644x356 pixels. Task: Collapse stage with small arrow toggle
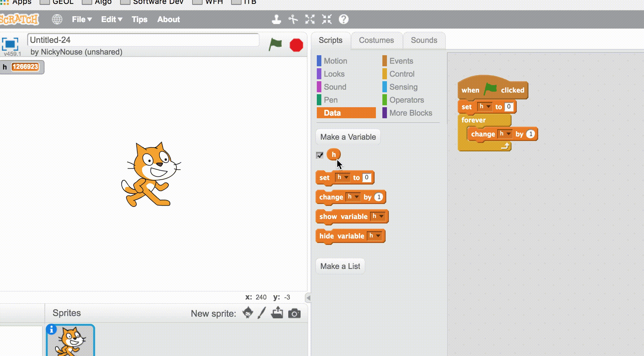pos(308,298)
